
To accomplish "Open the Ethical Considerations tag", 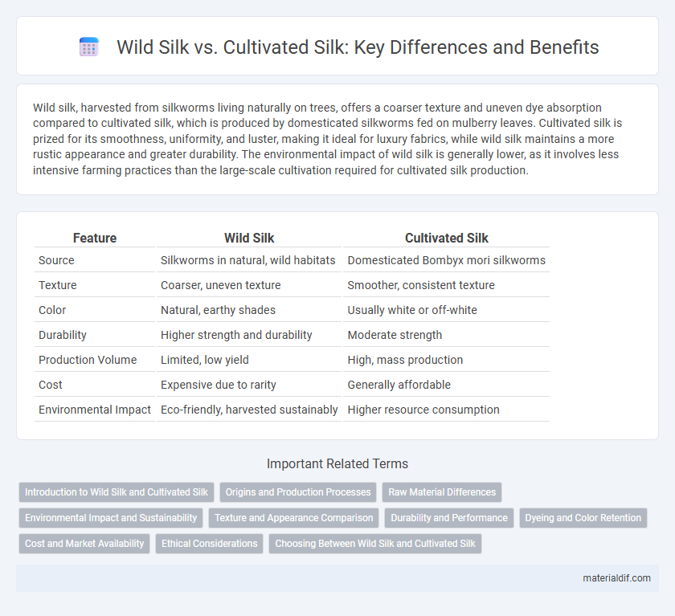I will point(209,544).
